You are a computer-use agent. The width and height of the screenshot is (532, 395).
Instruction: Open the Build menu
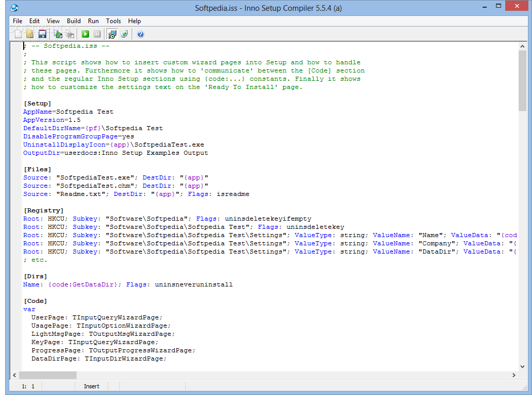[74, 21]
